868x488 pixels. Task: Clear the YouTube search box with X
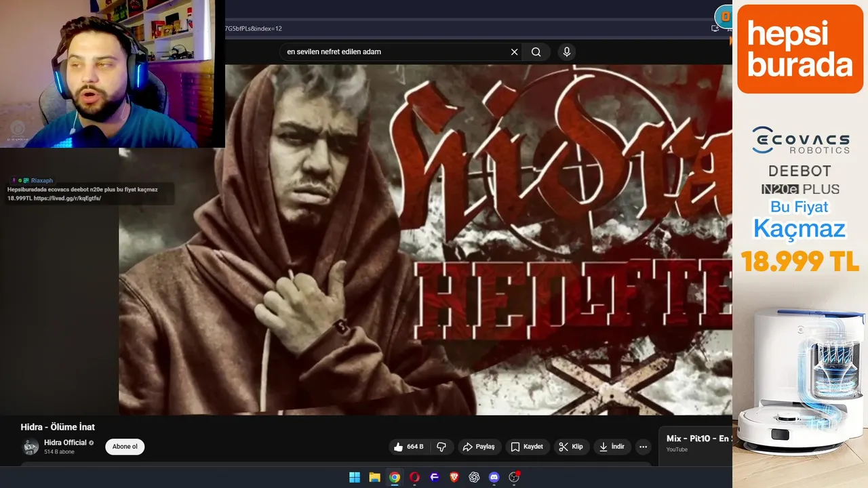pyautogui.click(x=514, y=52)
